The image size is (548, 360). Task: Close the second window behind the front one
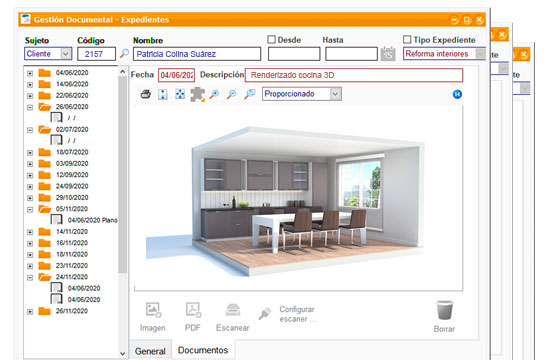coord(502,35)
